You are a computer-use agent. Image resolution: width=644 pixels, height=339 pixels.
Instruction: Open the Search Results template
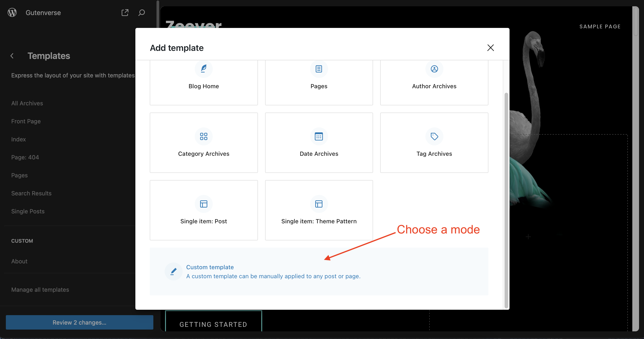31,193
